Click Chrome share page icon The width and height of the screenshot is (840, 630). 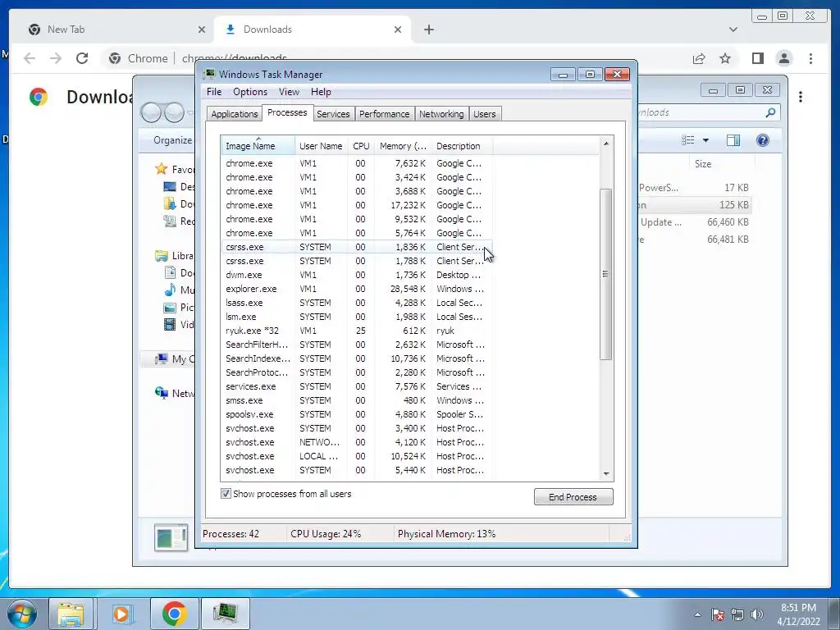699,58
